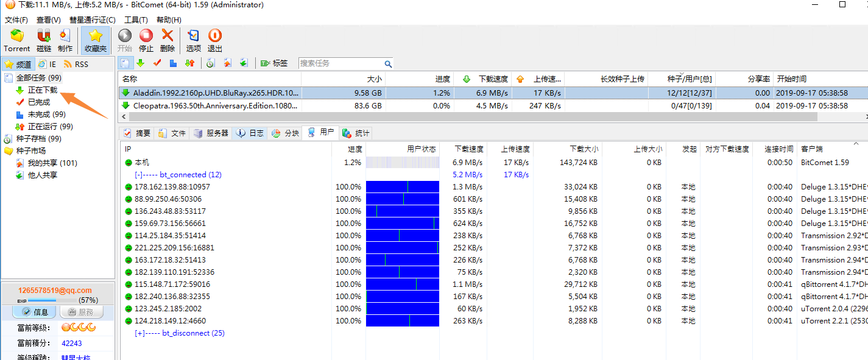Show all tasks filter icon in task toolbar
The width and height of the screenshot is (868, 360).
click(x=125, y=63)
